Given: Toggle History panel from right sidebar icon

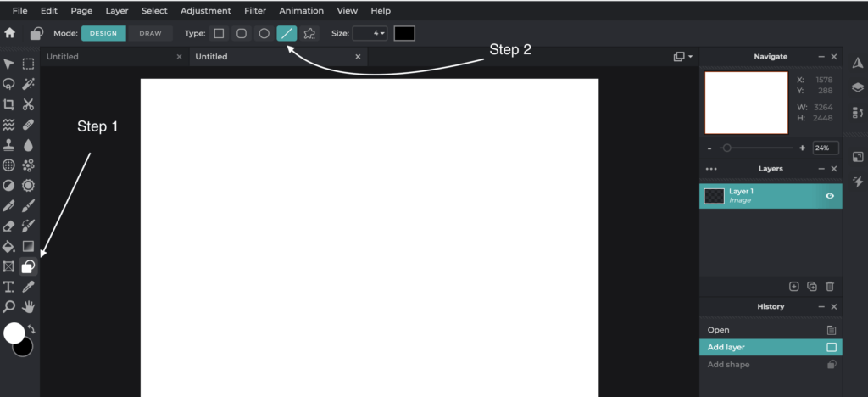Looking at the screenshot, I should 858,113.
